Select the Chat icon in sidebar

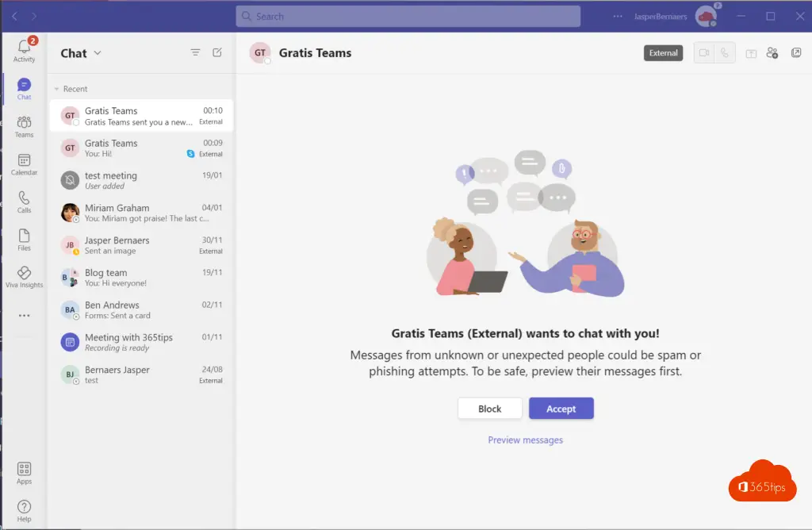[24, 88]
